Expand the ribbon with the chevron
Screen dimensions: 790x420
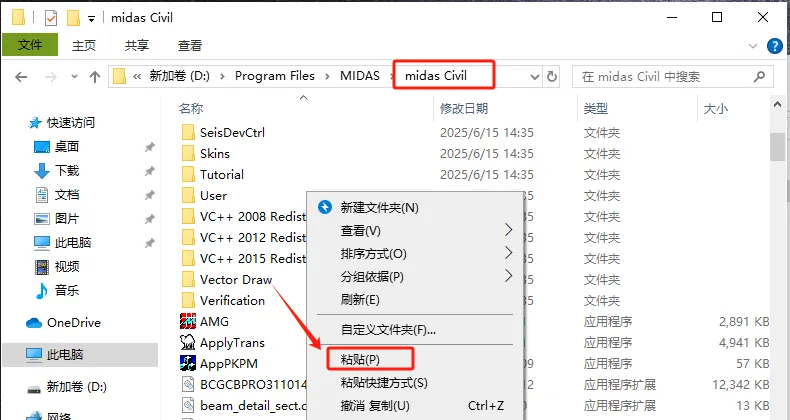[753, 46]
